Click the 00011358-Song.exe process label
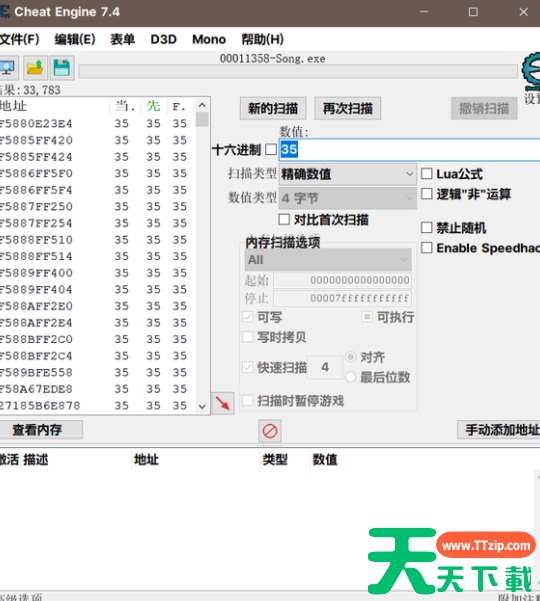 coord(272,59)
